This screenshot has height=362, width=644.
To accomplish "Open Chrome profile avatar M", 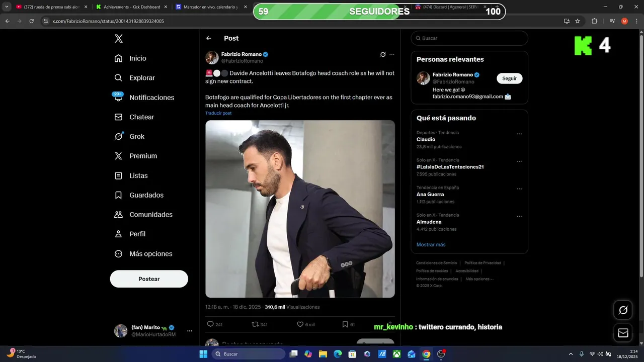I will tap(624, 21).
